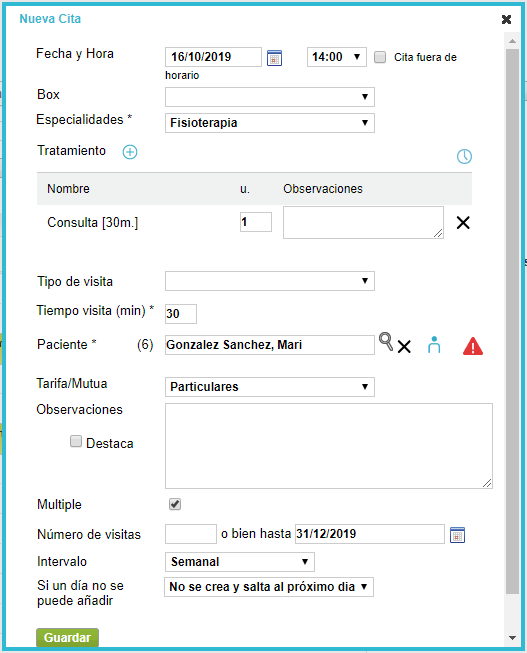Expand the Especialidades Fisioterapia dropdown
527x653 pixels.
(270, 123)
